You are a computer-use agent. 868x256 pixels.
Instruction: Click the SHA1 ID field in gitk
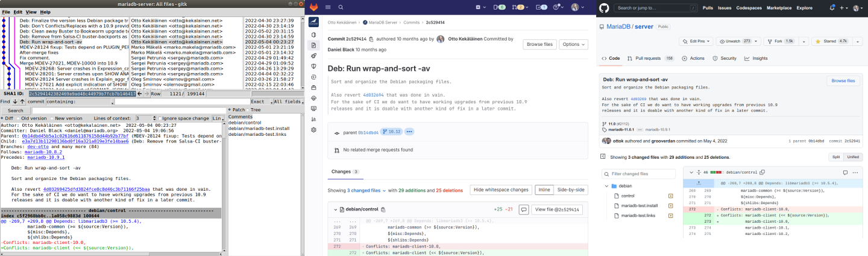pos(81,94)
